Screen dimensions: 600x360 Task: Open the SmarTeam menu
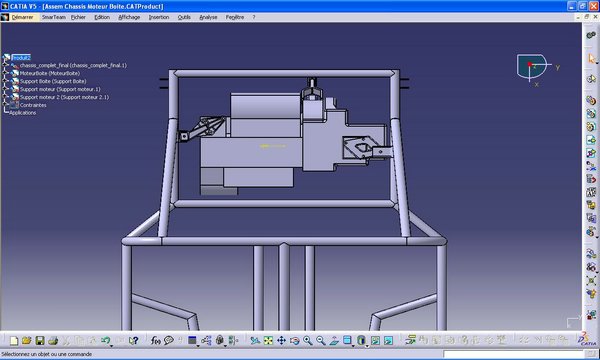[54, 17]
